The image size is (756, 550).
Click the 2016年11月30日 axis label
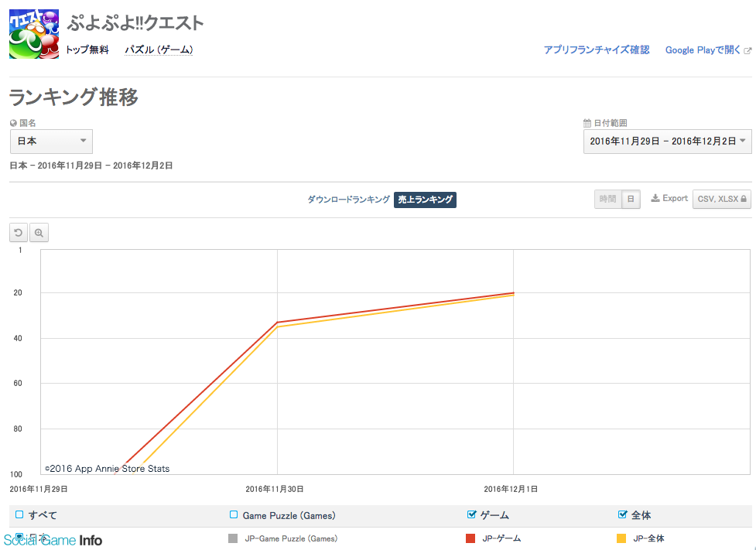(275, 489)
